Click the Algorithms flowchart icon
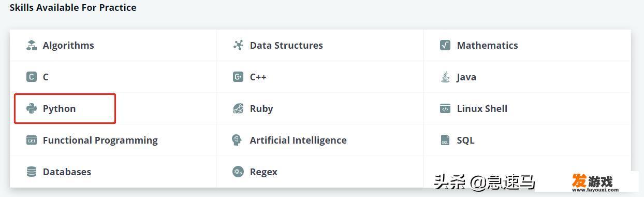 click(x=32, y=45)
